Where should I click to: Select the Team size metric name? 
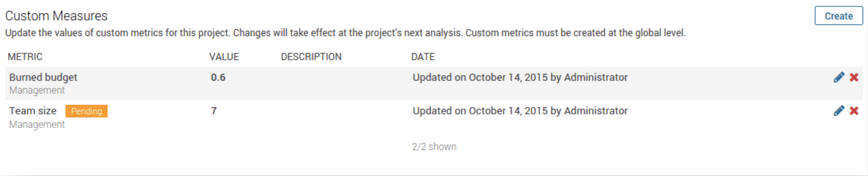coord(33,111)
